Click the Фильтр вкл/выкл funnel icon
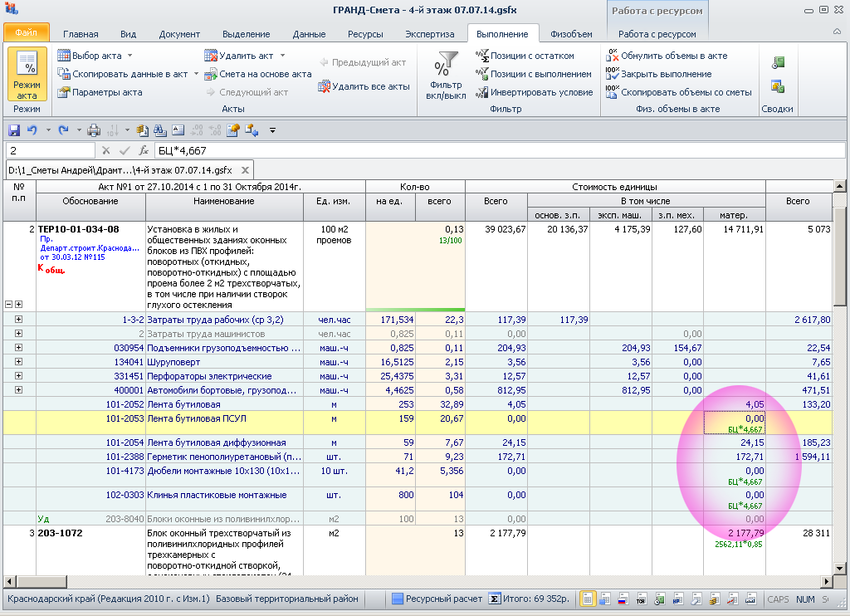This screenshot has width=850, height=616. [447, 64]
